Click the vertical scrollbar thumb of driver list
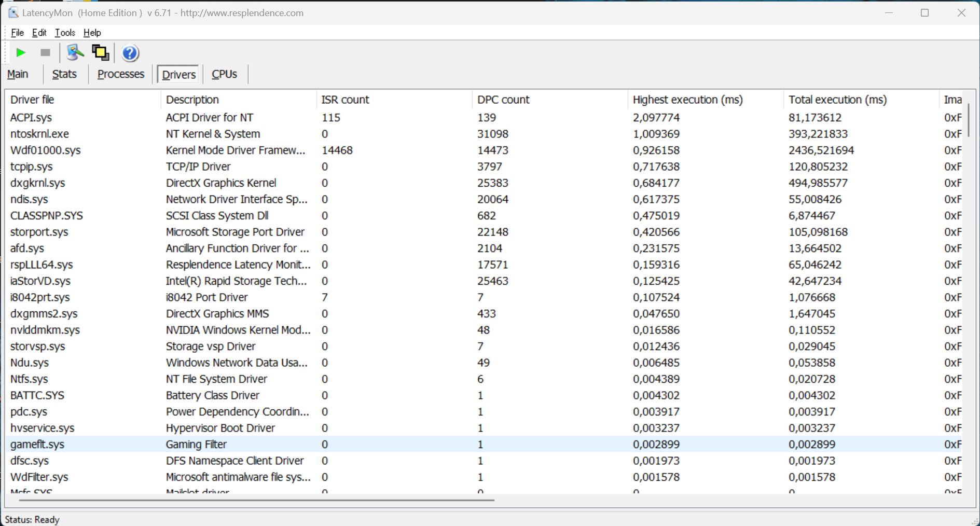 (968, 119)
